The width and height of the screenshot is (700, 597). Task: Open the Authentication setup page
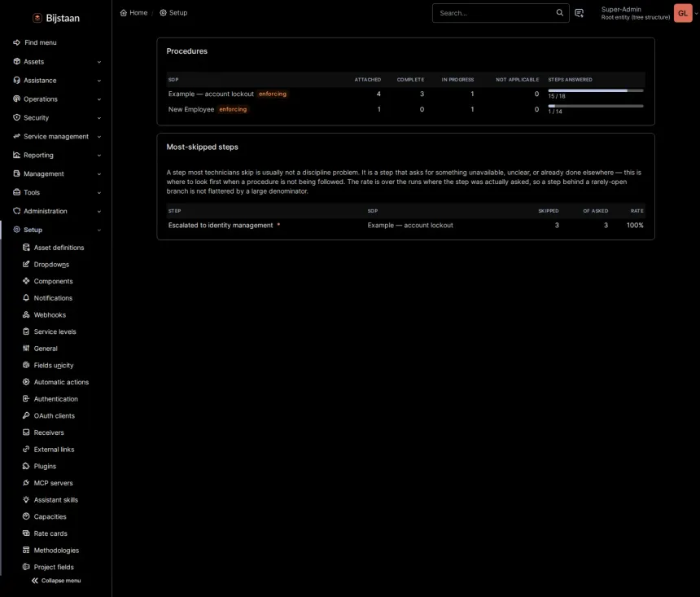56,398
